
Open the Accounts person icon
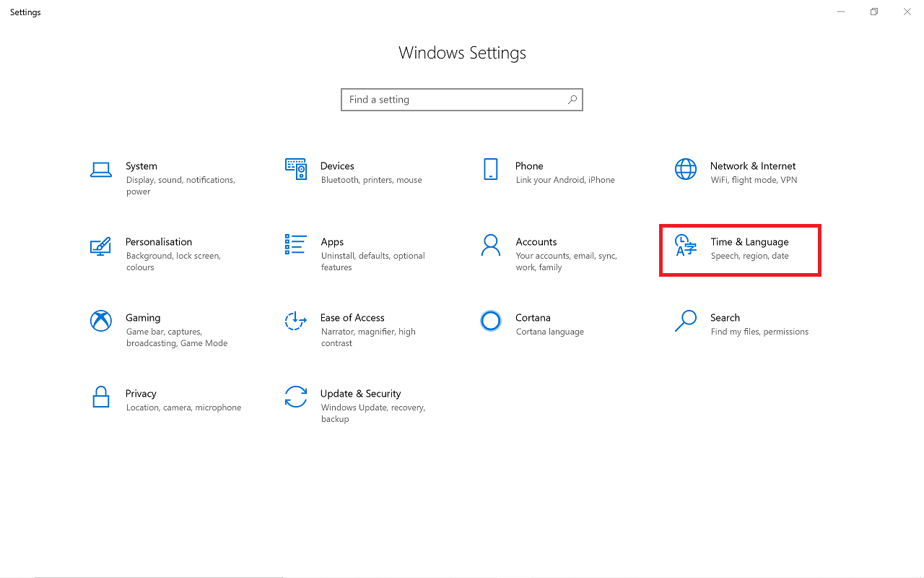point(491,245)
